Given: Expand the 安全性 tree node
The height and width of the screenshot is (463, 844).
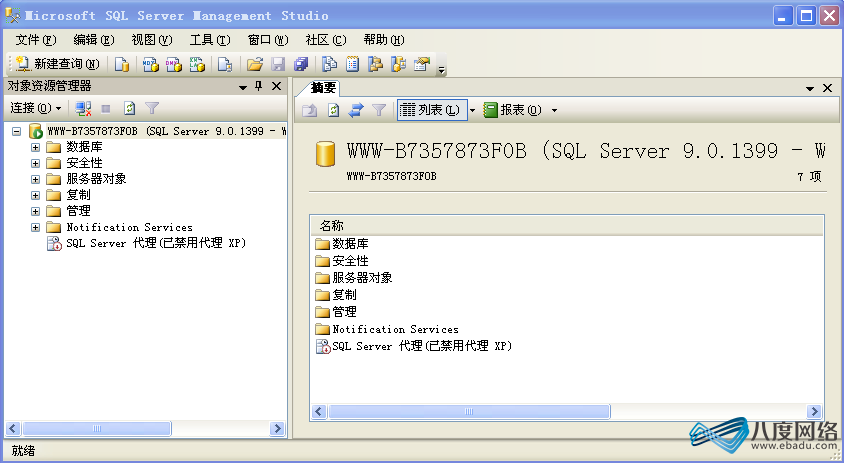Looking at the screenshot, I should (x=36, y=163).
